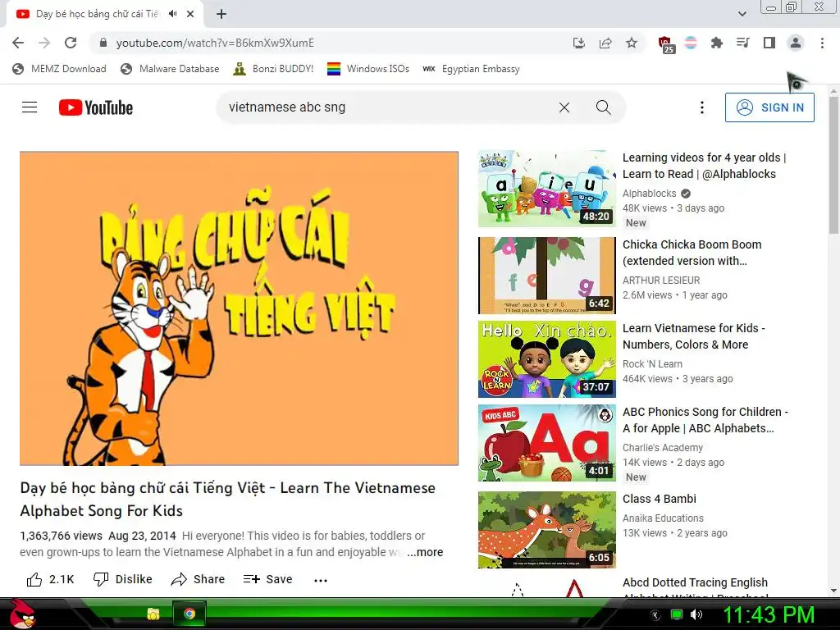Mute the tab using the speaker icon
This screenshot has height=630, width=840.
pos(172,14)
